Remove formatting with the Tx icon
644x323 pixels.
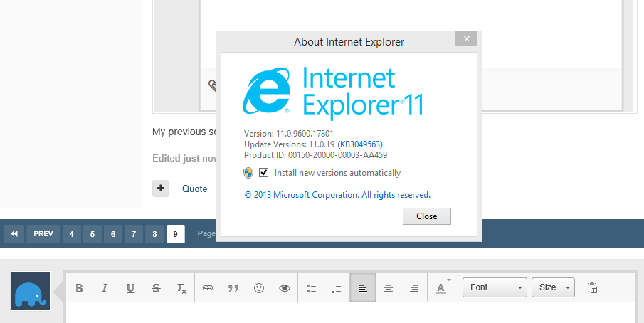[x=181, y=288]
